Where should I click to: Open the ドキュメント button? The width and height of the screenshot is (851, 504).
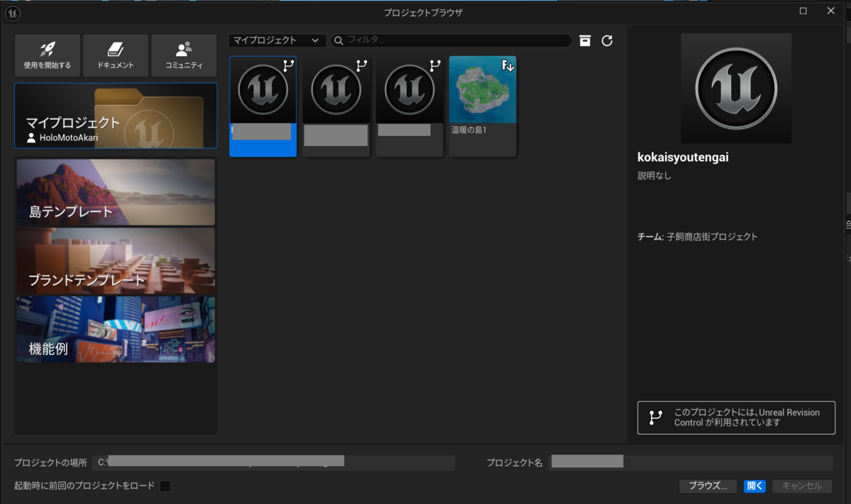click(x=116, y=55)
